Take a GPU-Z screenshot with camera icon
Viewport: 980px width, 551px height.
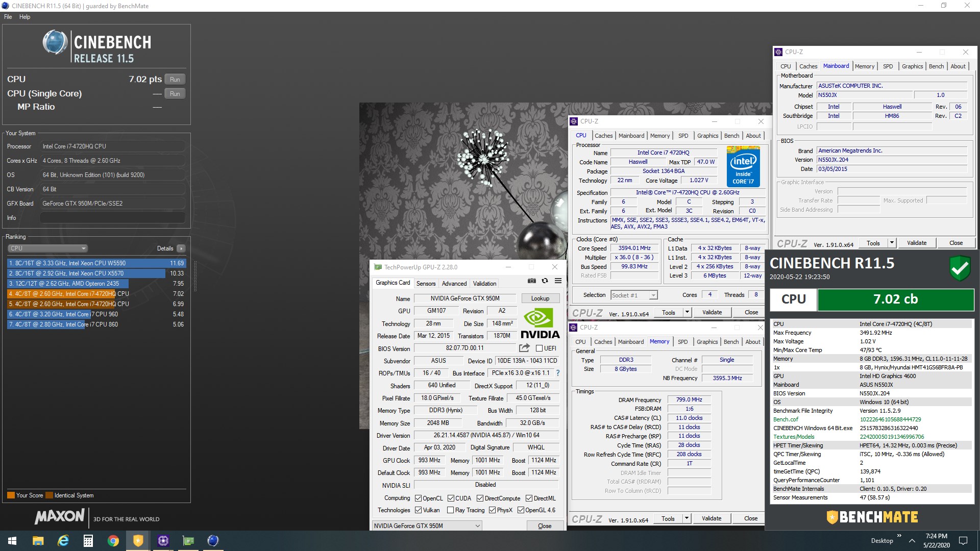pos(531,281)
